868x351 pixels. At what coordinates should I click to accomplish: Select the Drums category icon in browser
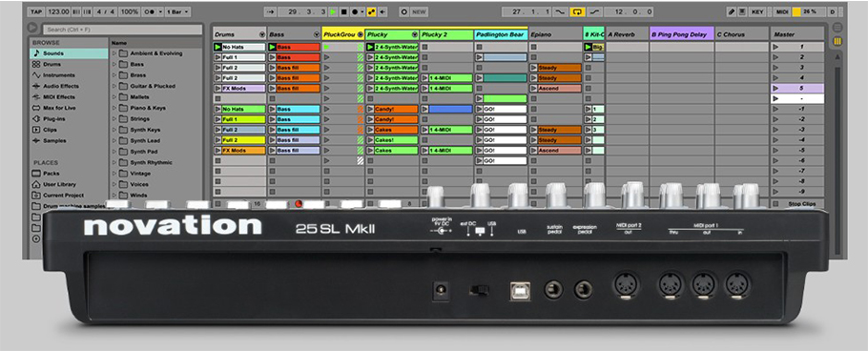tap(36, 64)
